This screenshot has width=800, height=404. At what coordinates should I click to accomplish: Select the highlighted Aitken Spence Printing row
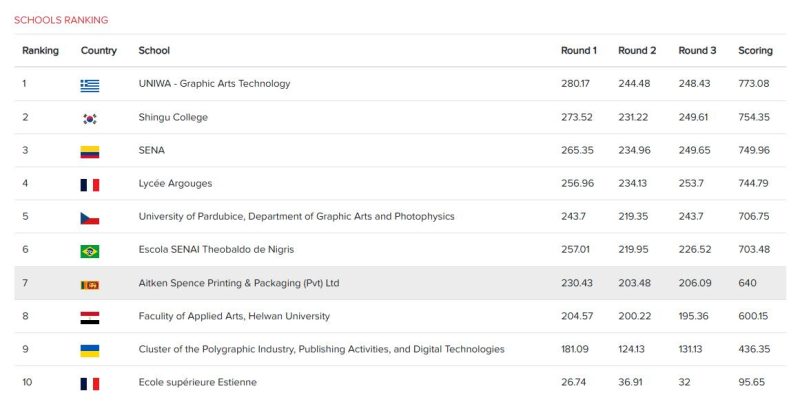[400, 283]
